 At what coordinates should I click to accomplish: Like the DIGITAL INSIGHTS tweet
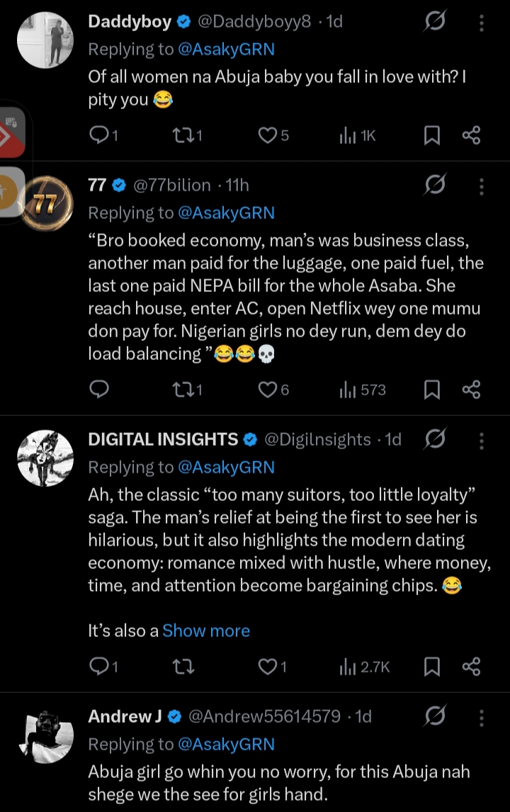coord(268,666)
